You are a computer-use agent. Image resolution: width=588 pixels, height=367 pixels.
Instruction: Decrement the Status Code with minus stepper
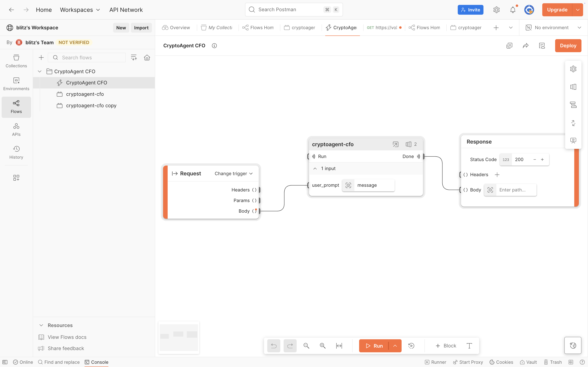click(535, 159)
